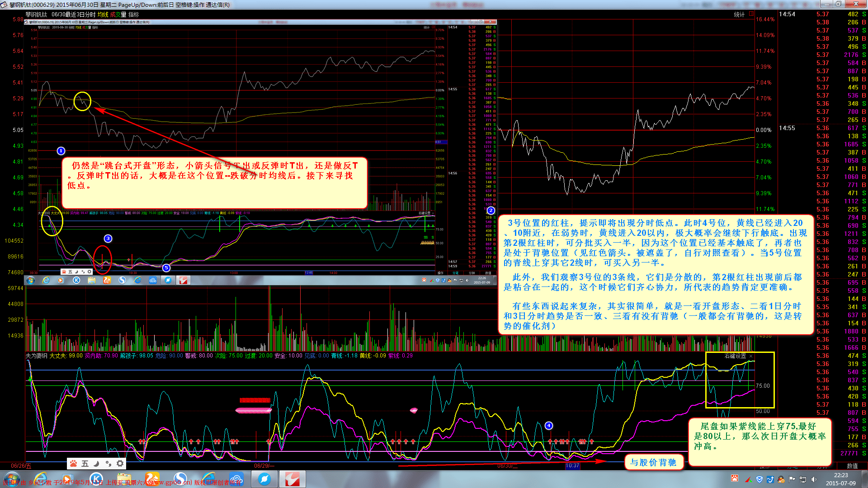The image size is (868, 488).
Task: Open UC Browser from the taskbar
Action: click(x=152, y=479)
